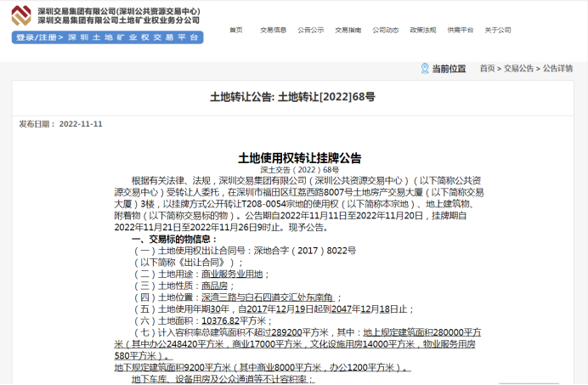Open 公司动态 navigation item
This screenshot has width=588, height=385.
click(386, 30)
